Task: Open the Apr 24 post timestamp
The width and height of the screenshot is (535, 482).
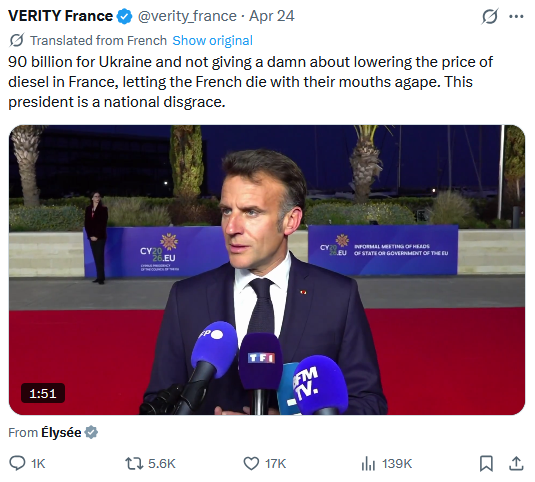Action: point(272,16)
